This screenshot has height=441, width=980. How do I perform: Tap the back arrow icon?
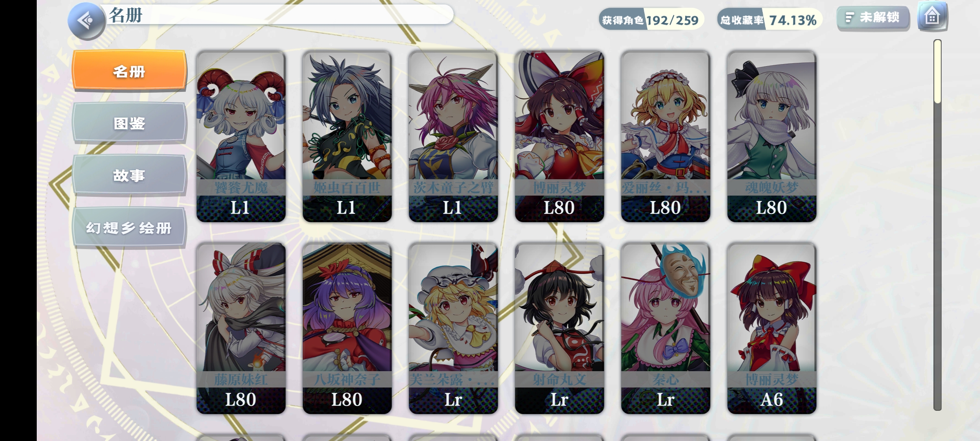pos(87,20)
